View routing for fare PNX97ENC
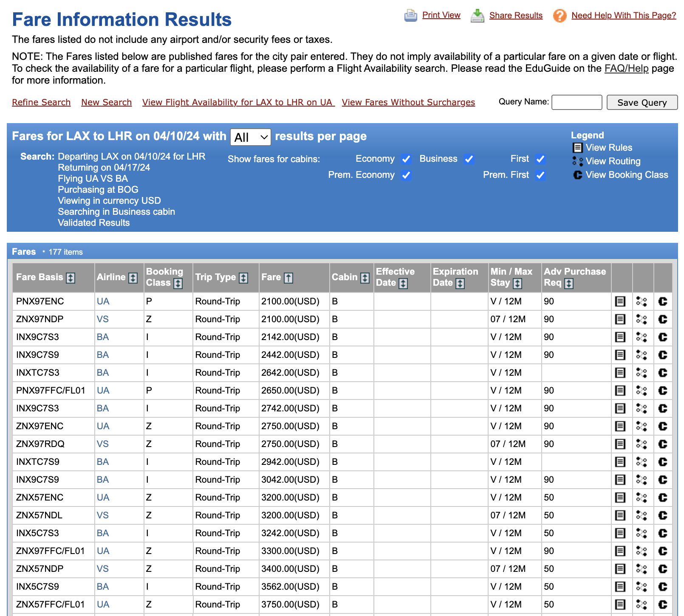 point(642,301)
